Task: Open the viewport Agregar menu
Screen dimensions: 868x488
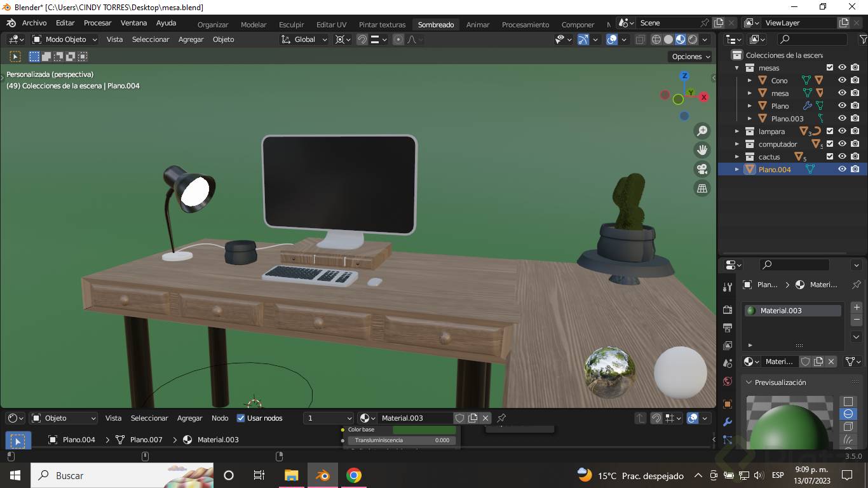Action: click(191, 39)
